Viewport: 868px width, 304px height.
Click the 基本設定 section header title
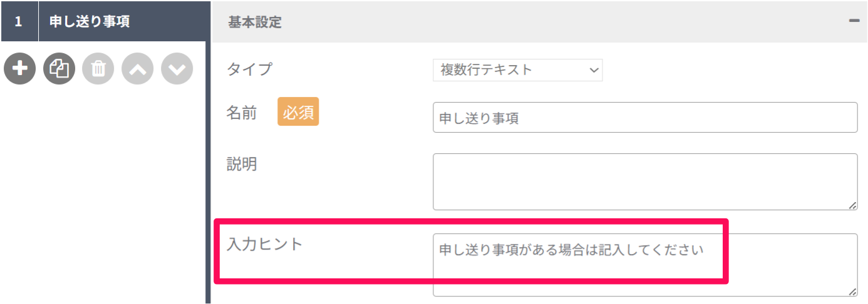[x=255, y=23]
